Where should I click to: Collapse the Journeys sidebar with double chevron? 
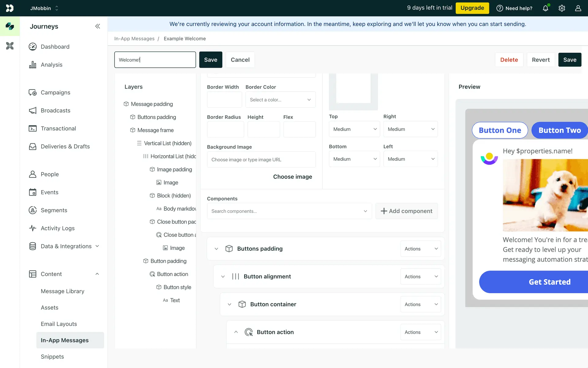coord(97,26)
